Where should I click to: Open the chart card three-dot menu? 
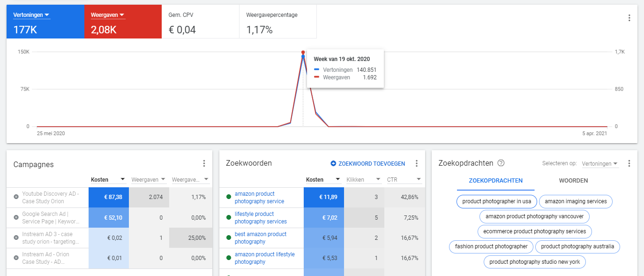click(629, 18)
